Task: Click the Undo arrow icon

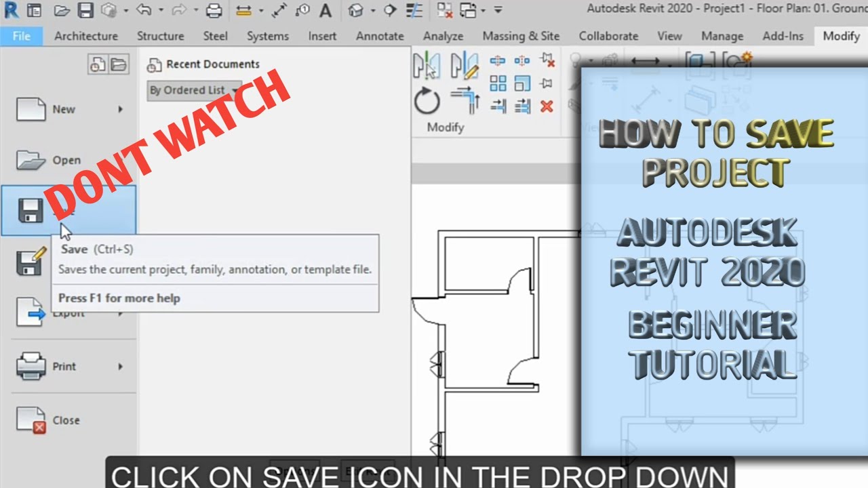Action: tap(144, 9)
